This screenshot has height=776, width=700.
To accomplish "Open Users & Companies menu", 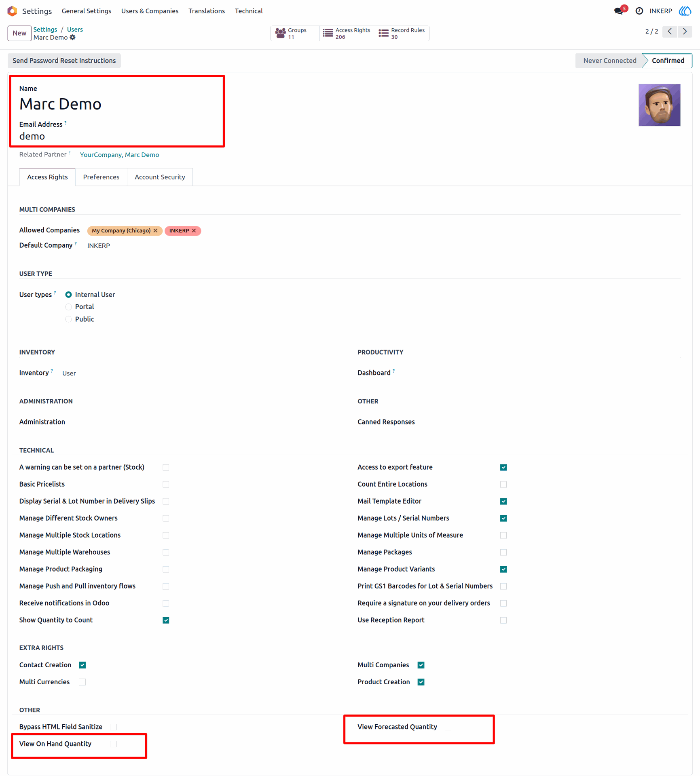I will coord(150,11).
